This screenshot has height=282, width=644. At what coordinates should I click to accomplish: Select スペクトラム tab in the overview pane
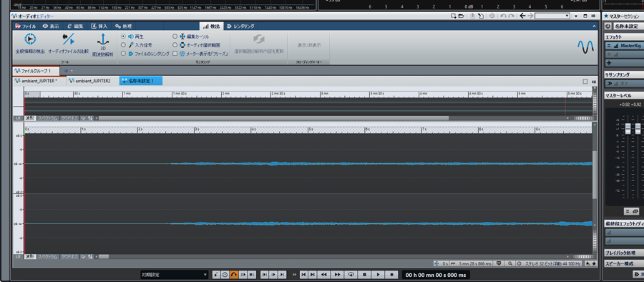click(48, 118)
